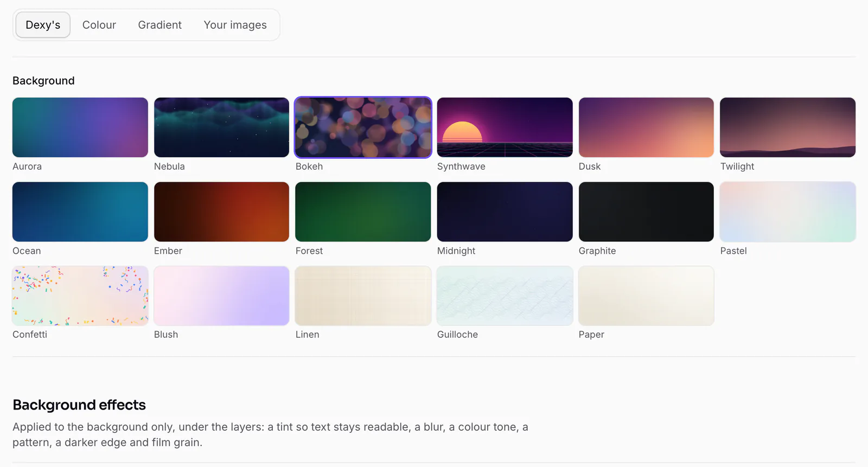Apply the Dusk background thumbnail
This screenshot has width=868, height=467.
(x=646, y=127)
